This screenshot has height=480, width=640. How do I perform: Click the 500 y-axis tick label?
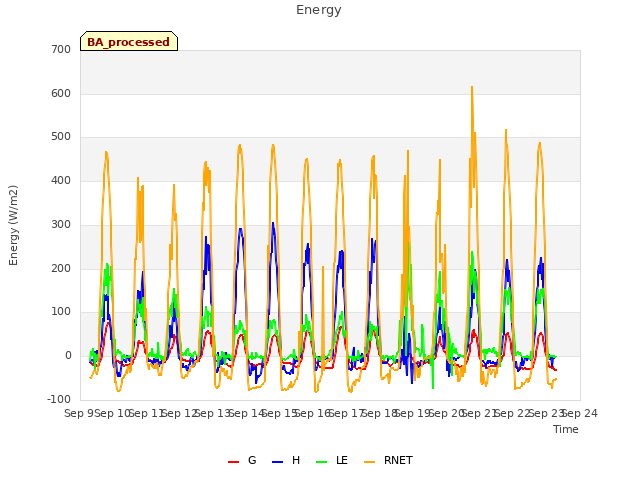[x=61, y=137]
